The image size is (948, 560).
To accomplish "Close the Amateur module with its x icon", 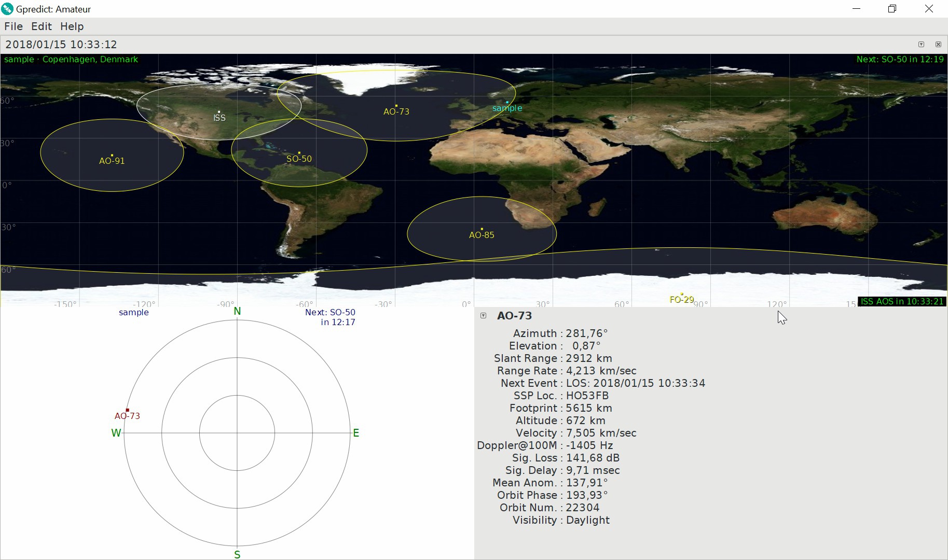I will (x=938, y=45).
